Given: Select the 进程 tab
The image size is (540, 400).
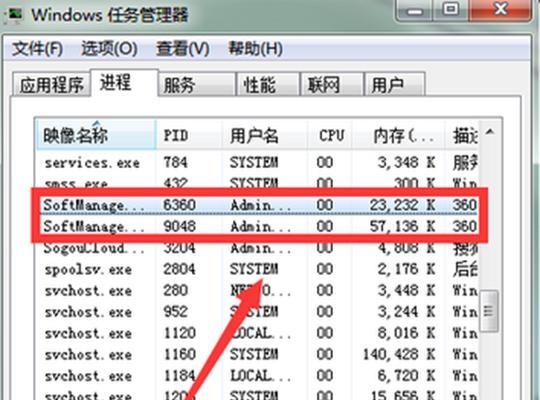Looking at the screenshot, I should [x=124, y=83].
